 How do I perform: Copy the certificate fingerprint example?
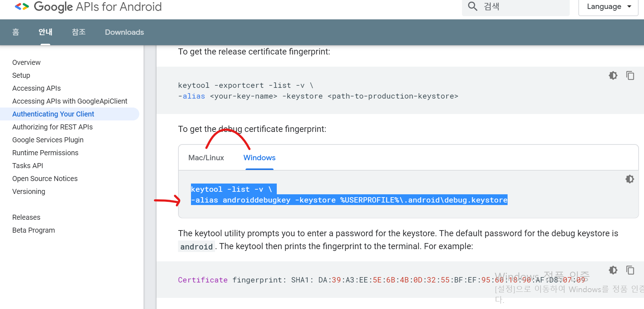[630, 270]
